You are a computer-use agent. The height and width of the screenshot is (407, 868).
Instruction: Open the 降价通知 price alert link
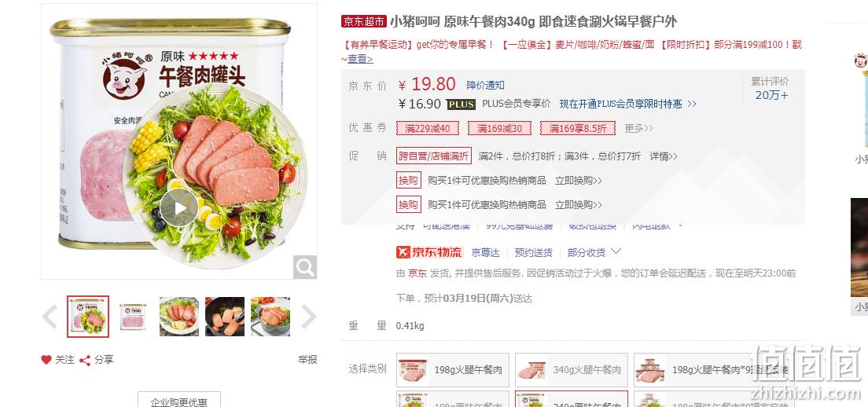485,85
